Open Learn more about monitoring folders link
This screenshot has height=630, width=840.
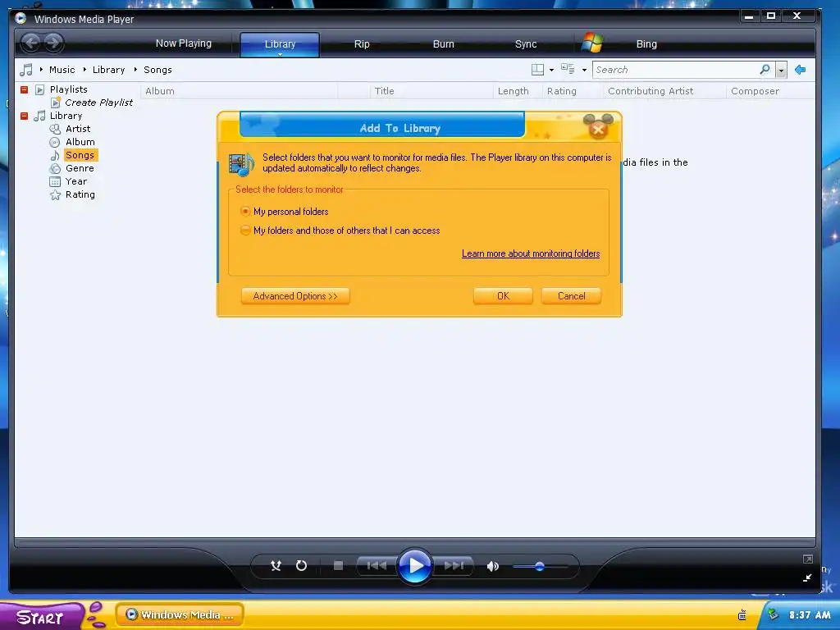tap(531, 254)
